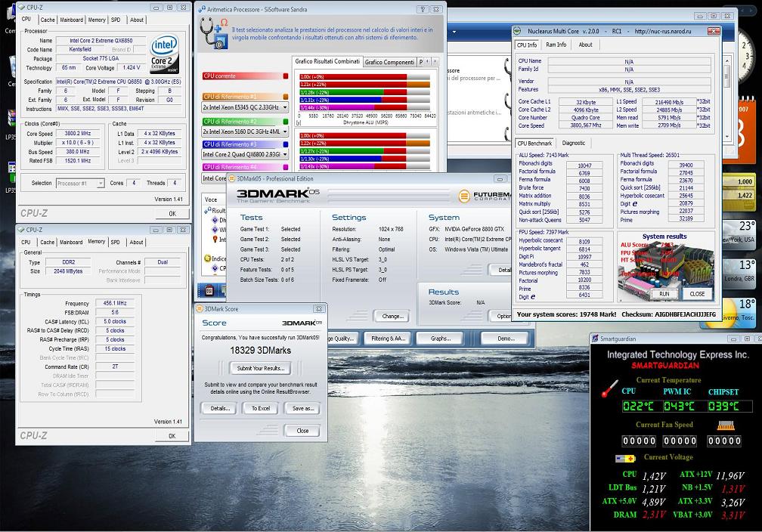Click the Close button in the 3DMark Score dialog
The width and height of the screenshot is (762, 532).
(x=302, y=431)
